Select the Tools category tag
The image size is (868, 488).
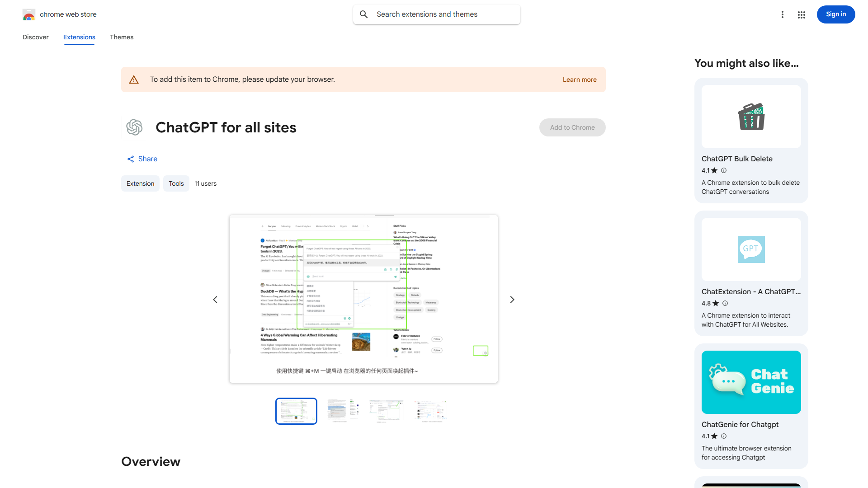click(176, 183)
